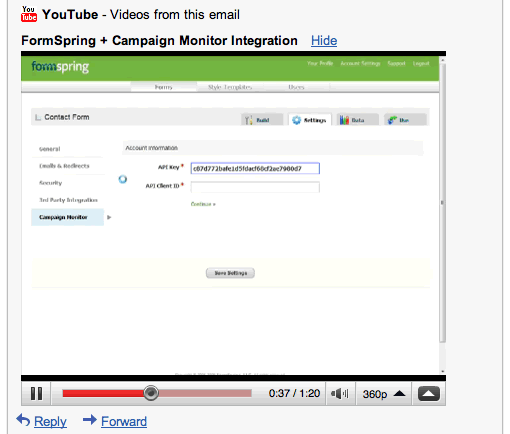The height and width of the screenshot is (434, 510).
Task: Select General in settings sidebar
Action: 50,149
